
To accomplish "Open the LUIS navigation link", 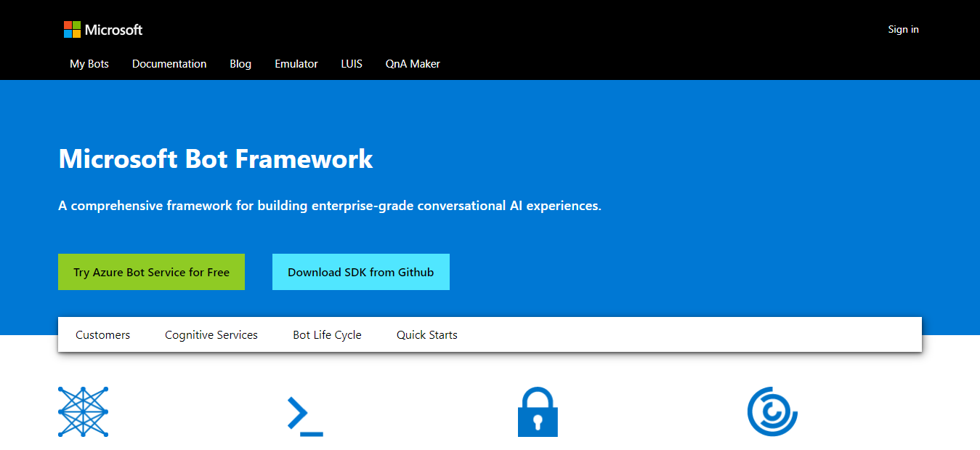I will pos(352,64).
